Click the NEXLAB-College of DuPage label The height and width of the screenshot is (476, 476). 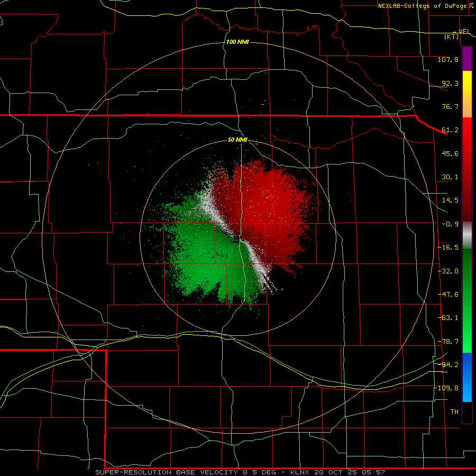pos(424,6)
